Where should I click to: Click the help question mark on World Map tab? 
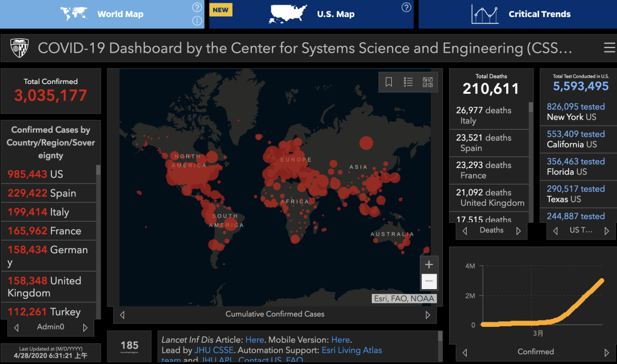pos(197,7)
